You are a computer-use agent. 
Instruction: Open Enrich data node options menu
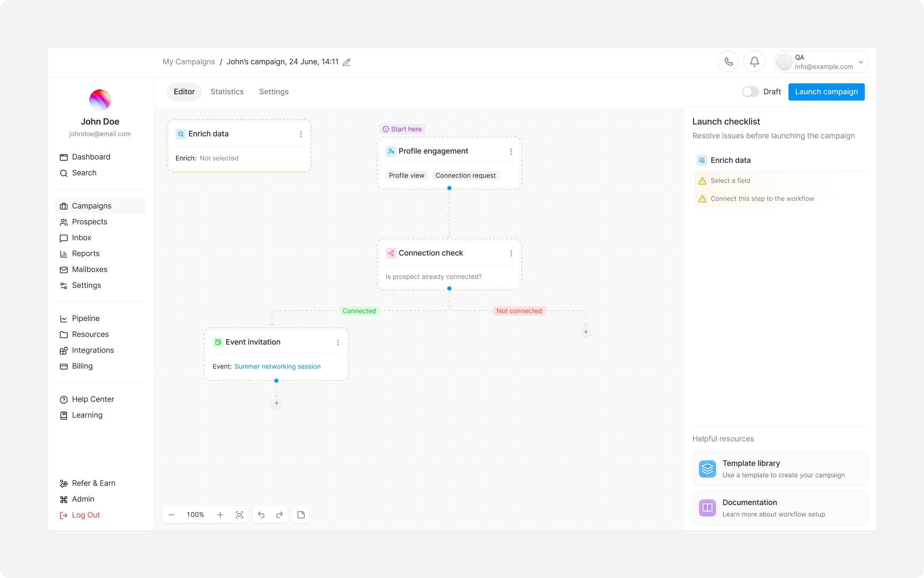pyautogui.click(x=301, y=134)
